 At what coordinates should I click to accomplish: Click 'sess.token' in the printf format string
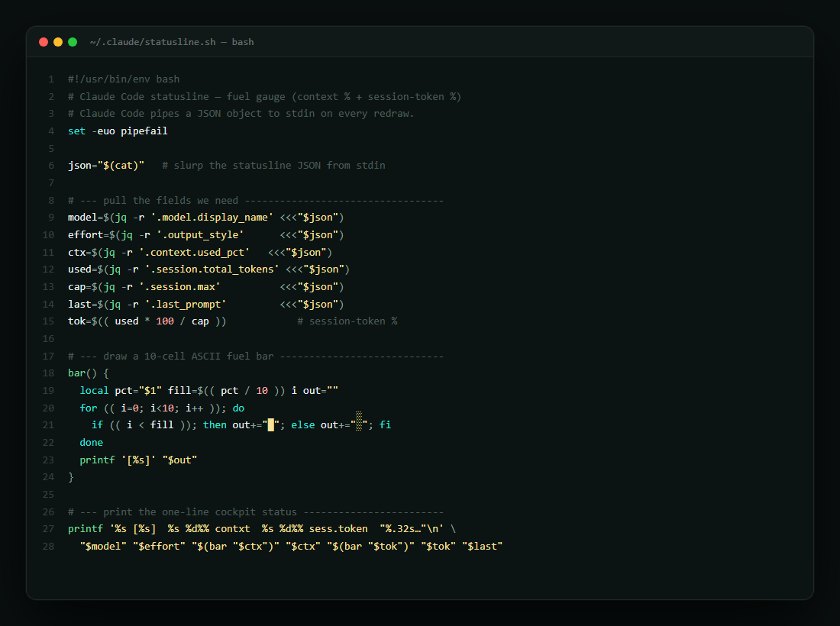[338, 529]
